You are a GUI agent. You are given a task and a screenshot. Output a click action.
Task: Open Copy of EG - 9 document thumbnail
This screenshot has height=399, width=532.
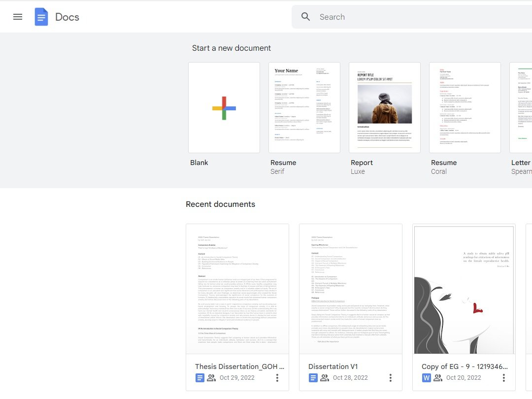464,289
